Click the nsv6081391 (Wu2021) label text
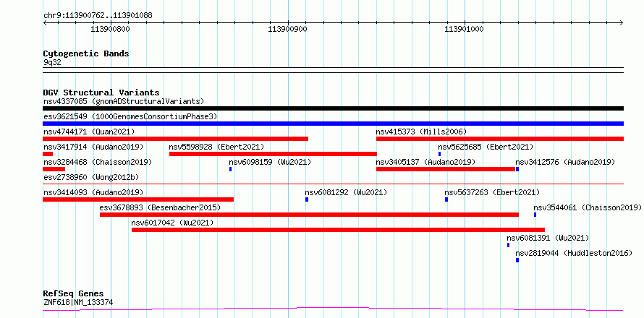644x318 pixels. 548,238
